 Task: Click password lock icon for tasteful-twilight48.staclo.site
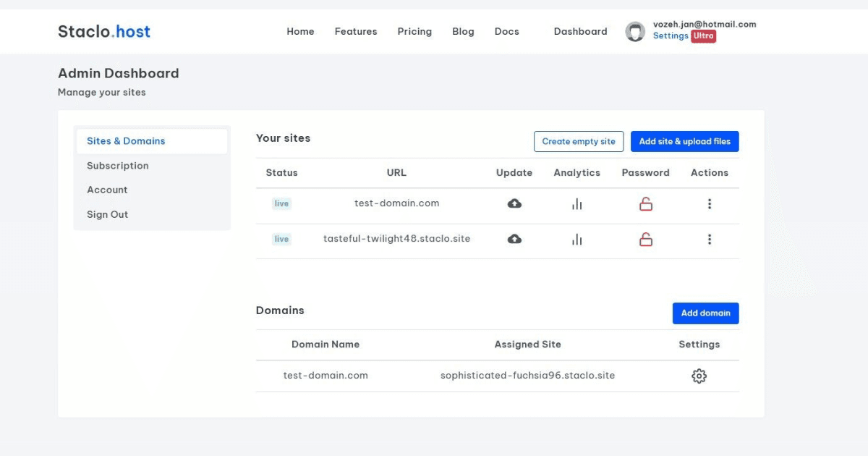point(646,239)
